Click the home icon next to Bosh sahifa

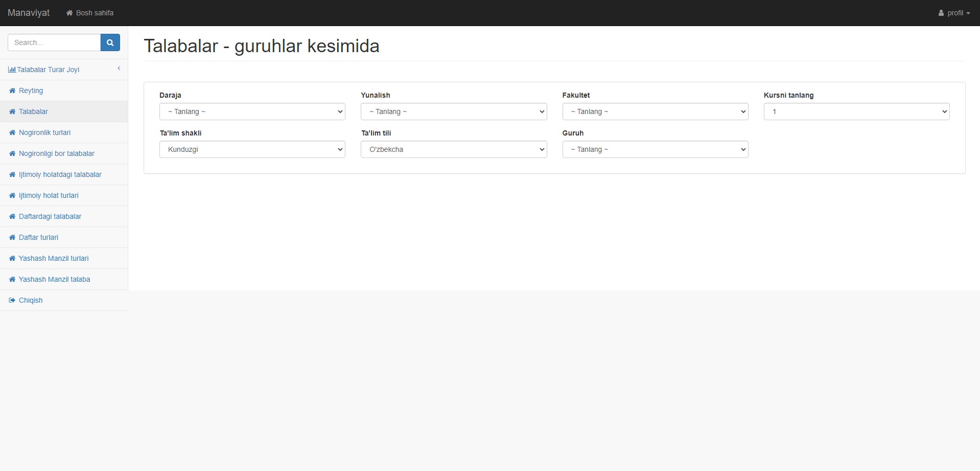pos(69,13)
